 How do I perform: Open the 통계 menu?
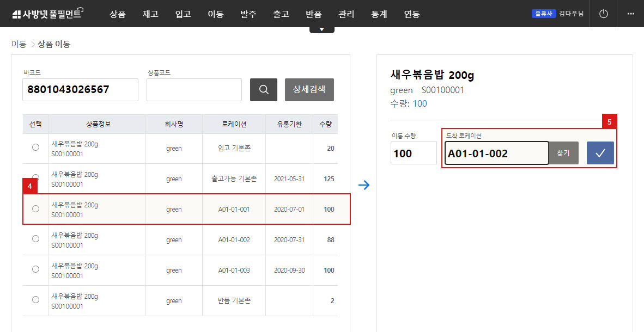pos(379,14)
